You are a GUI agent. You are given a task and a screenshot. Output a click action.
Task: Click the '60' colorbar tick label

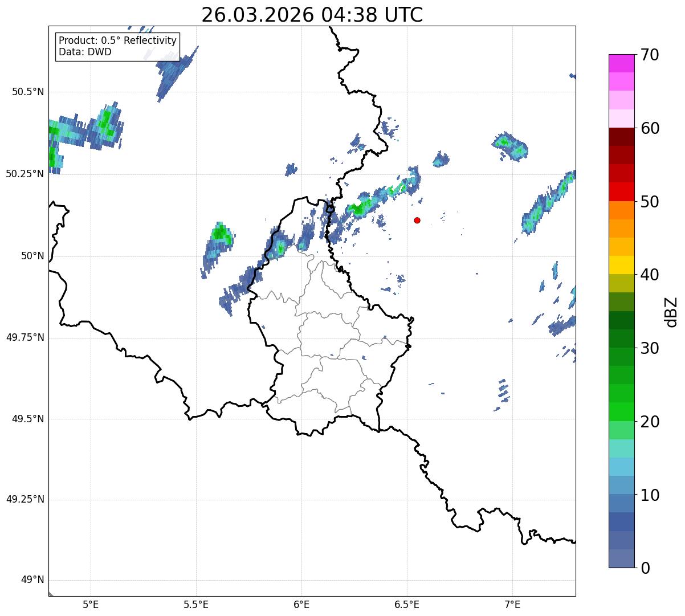pos(650,128)
